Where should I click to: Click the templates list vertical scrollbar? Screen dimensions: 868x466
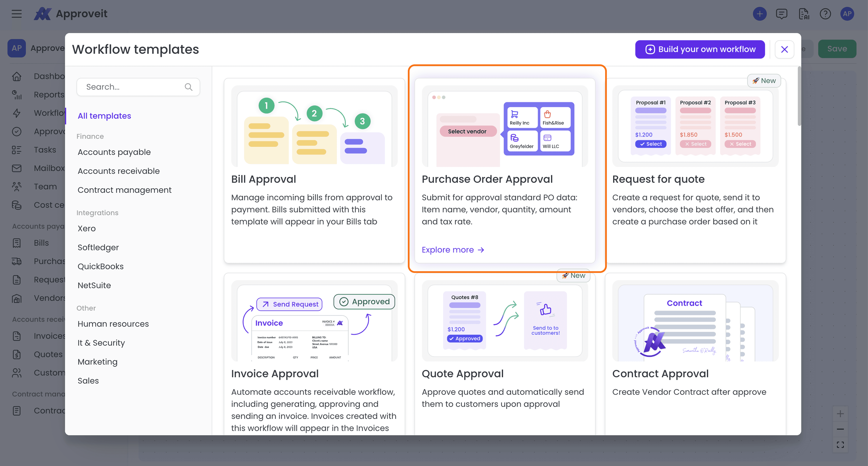(799, 96)
